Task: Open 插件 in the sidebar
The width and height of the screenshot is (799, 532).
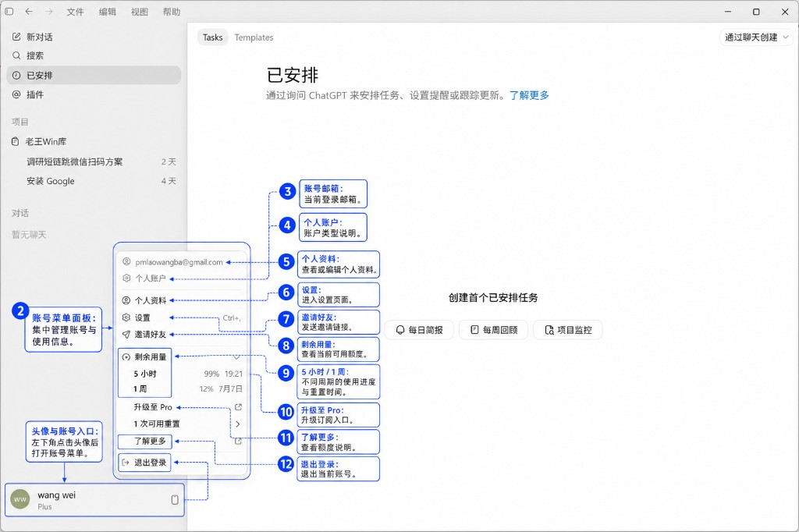Action: (x=94, y=95)
